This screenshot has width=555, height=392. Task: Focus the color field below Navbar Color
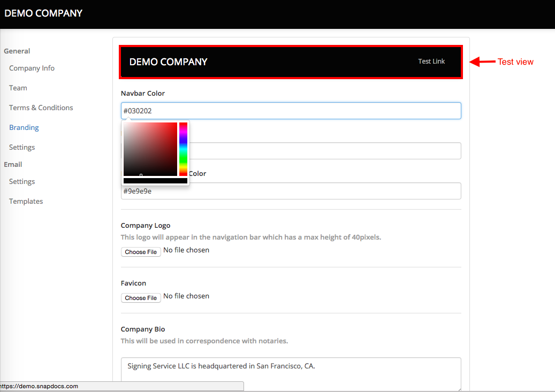[x=325, y=151]
